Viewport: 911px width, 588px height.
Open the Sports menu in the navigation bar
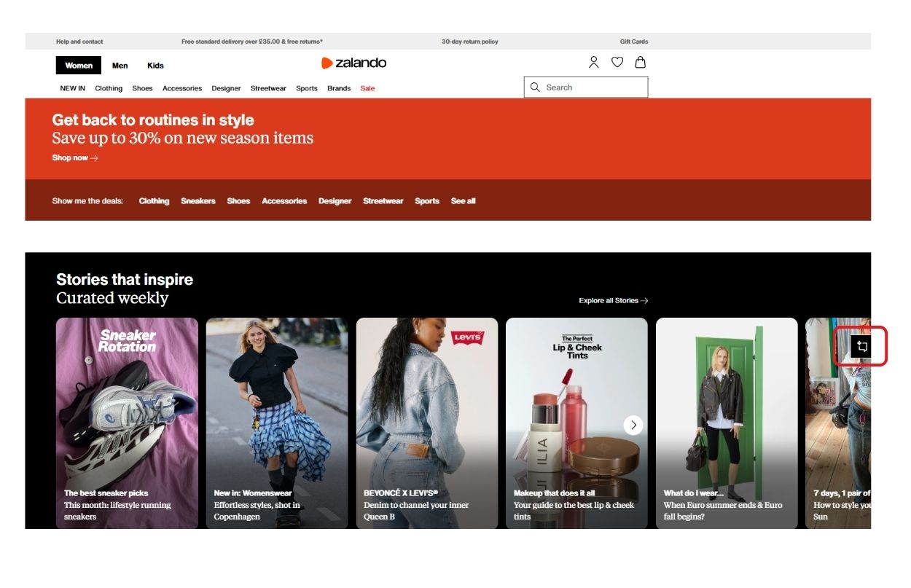[x=307, y=88]
